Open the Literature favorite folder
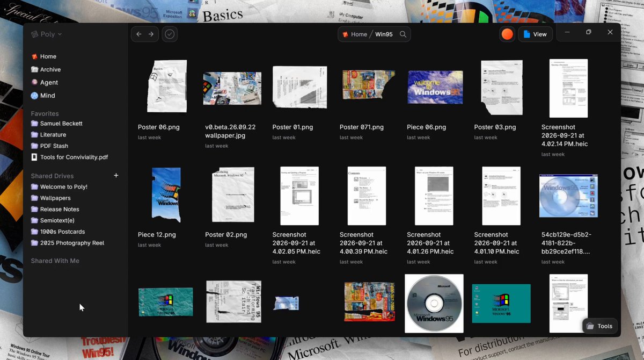 (48, 135)
